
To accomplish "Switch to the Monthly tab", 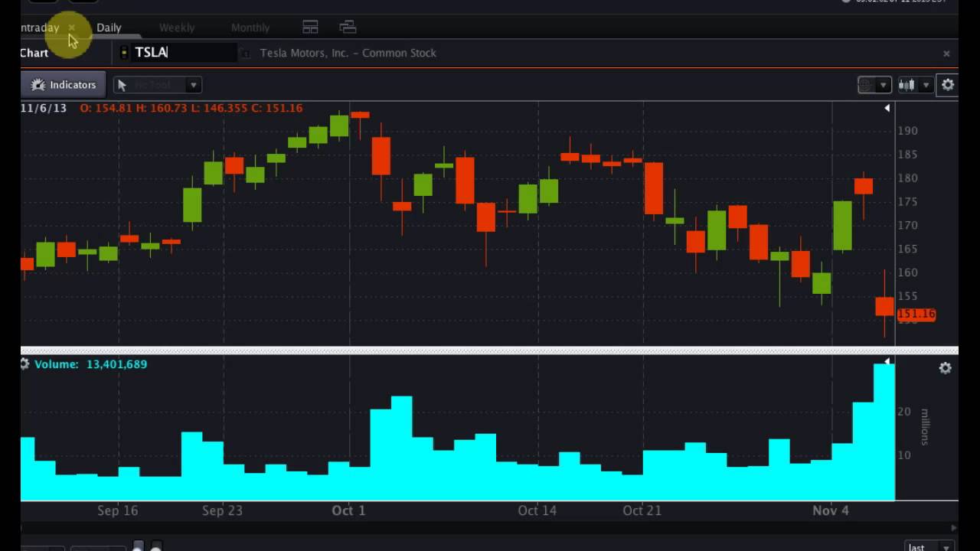I will [250, 28].
